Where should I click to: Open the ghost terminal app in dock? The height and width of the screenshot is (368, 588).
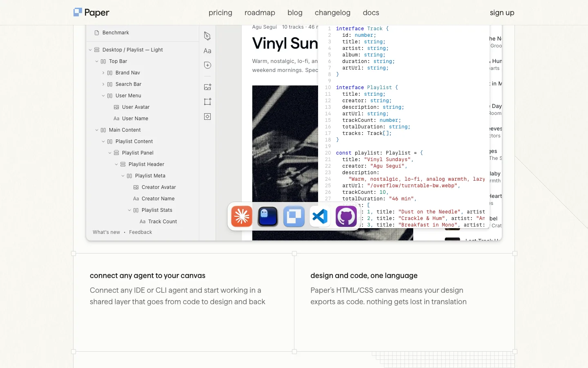coord(268,216)
